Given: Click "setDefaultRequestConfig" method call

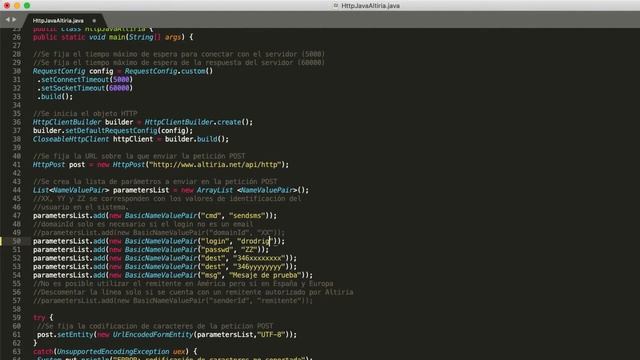Looking at the screenshot, I should click(111, 131).
